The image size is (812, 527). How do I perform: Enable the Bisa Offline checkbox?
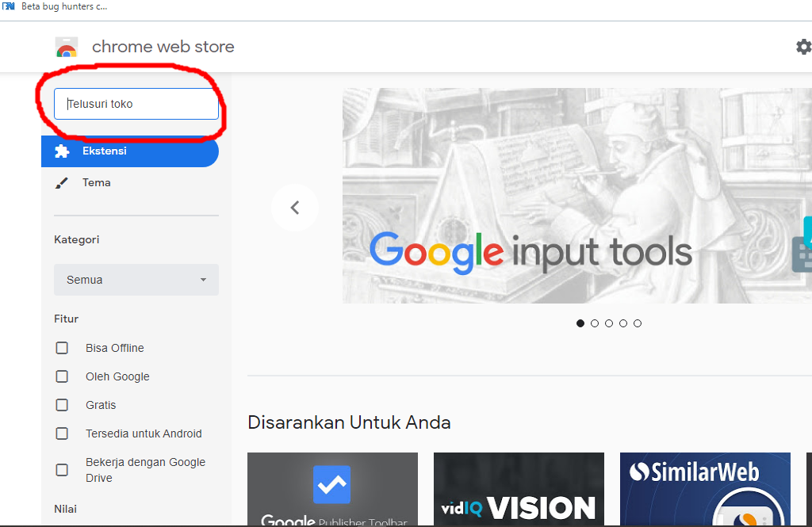coord(62,348)
